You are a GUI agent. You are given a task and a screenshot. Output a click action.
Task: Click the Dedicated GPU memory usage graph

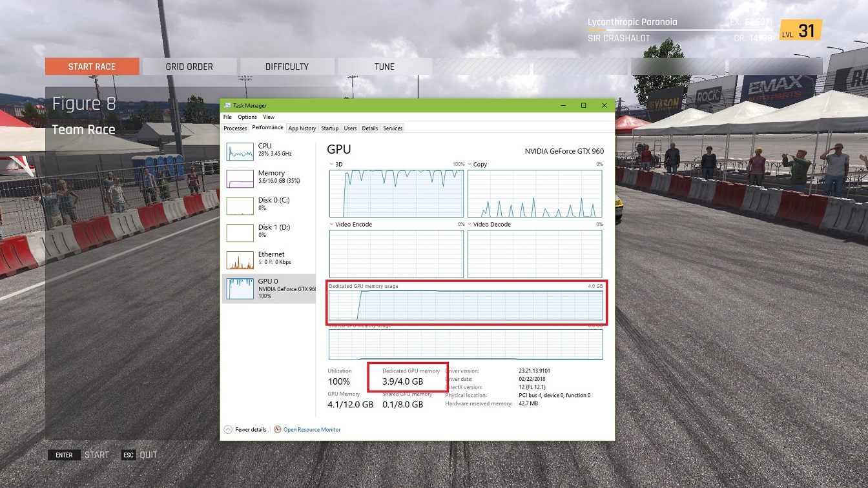[466, 305]
